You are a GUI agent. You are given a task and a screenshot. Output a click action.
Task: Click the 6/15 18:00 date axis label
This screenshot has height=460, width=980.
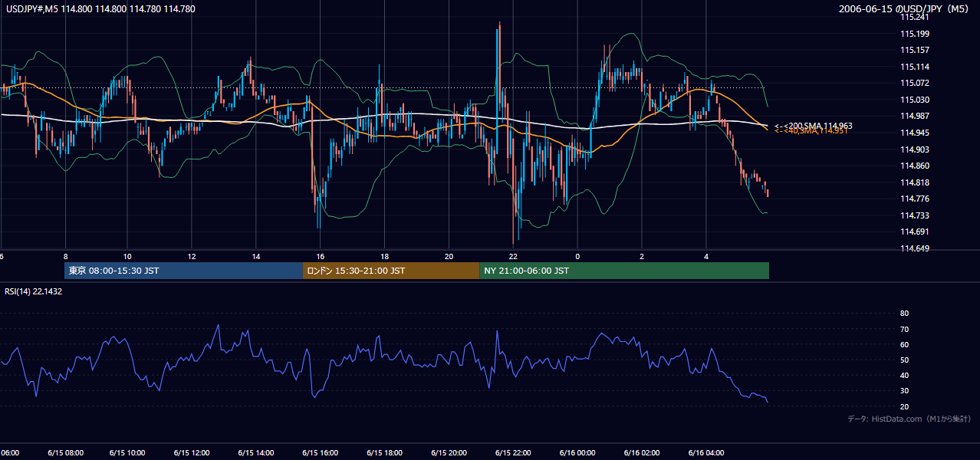[384, 452]
